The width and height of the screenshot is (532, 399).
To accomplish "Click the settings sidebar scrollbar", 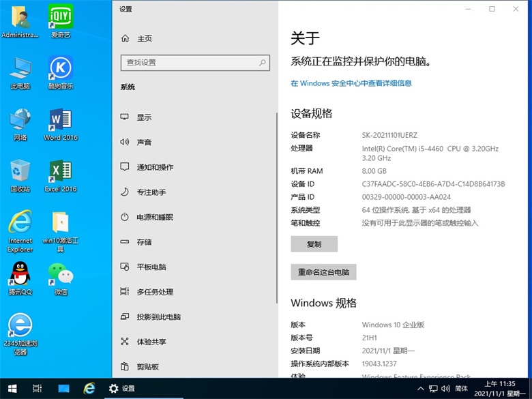I will (x=276, y=205).
